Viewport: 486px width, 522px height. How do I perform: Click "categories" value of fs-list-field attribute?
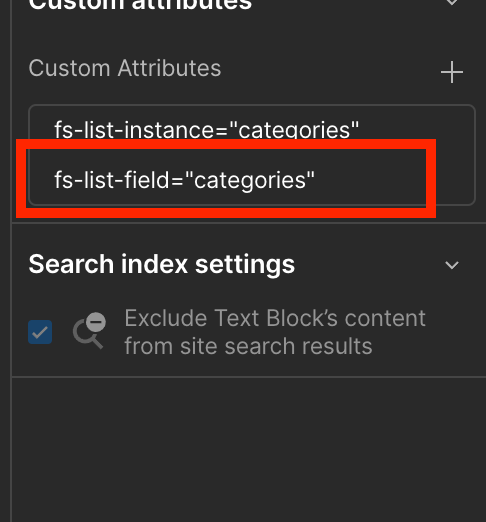coord(250,180)
